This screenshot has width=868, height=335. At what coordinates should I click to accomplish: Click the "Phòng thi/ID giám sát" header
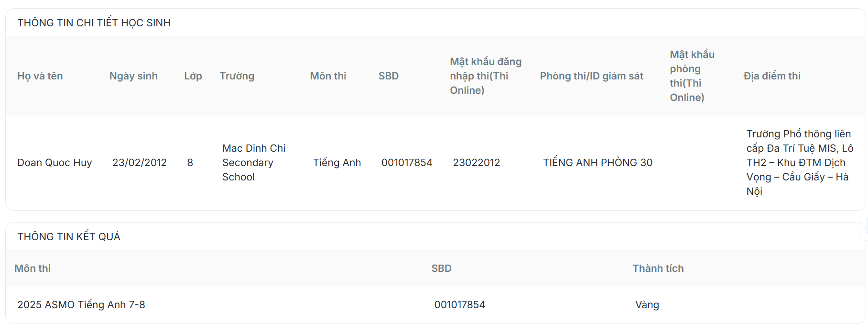(x=591, y=76)
